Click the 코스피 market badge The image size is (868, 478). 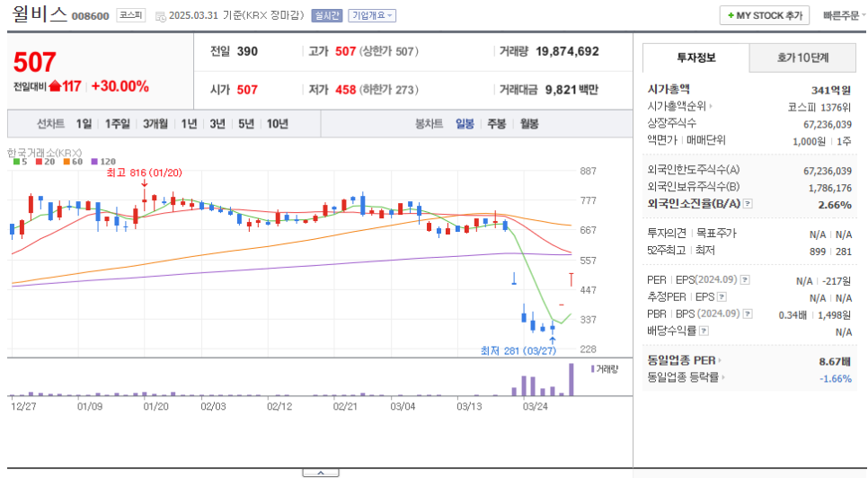(x=131, y=15)
